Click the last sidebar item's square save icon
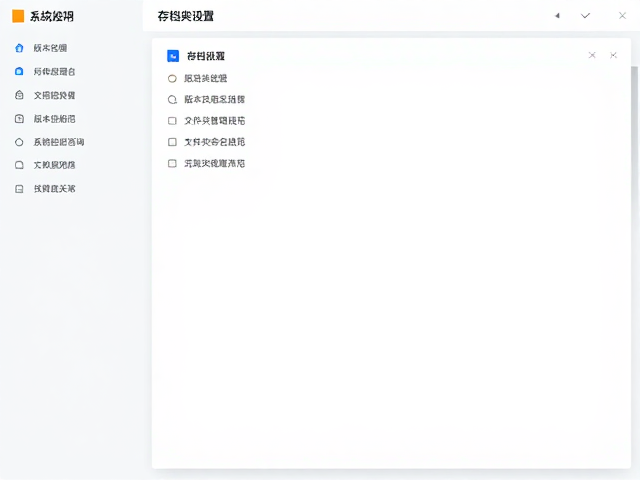The width and height of the screenshot is (640, 480). pyautogui.click(x=19, y=189)
